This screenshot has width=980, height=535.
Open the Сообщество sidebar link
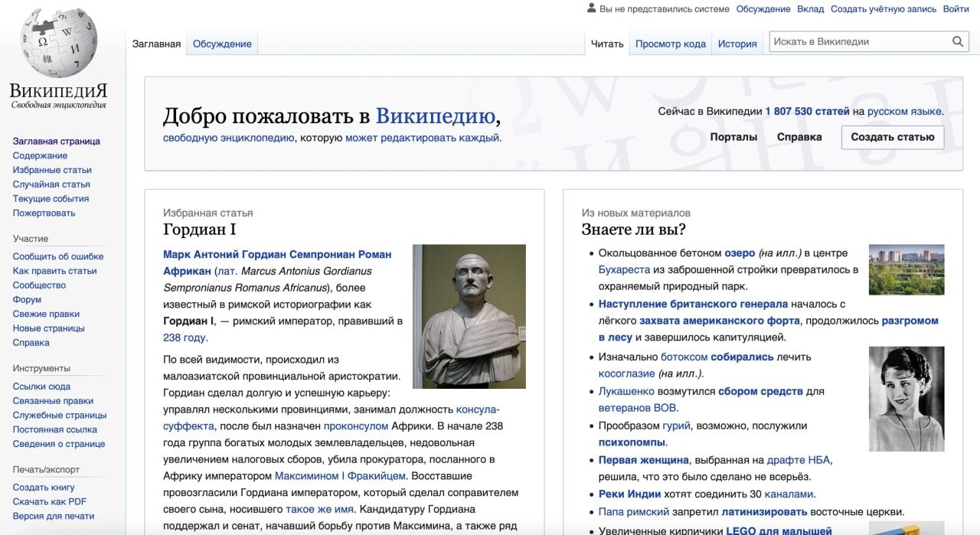pos(39,285)
